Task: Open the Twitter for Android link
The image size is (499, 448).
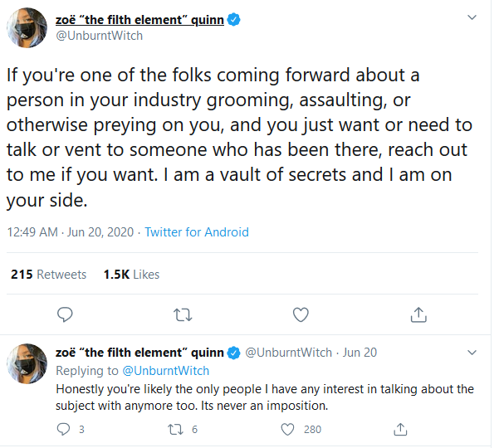Action: coord(197,232)
